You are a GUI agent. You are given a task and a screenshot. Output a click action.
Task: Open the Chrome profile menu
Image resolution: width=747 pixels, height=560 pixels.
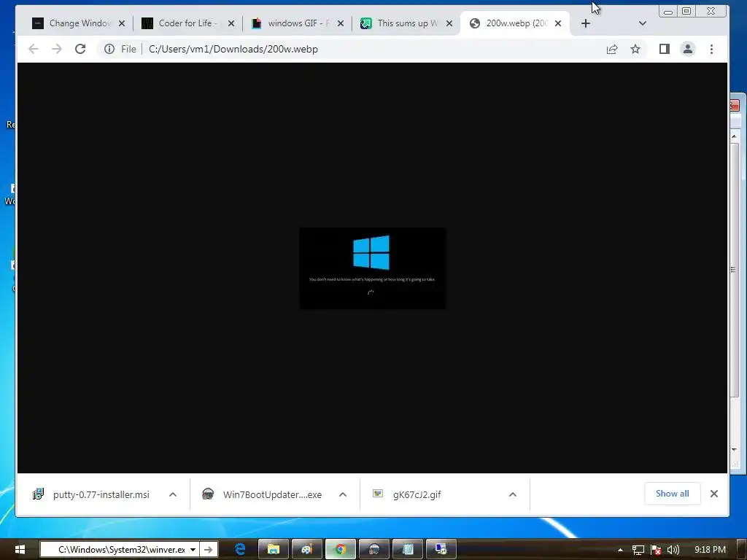[x=687, y=49]
